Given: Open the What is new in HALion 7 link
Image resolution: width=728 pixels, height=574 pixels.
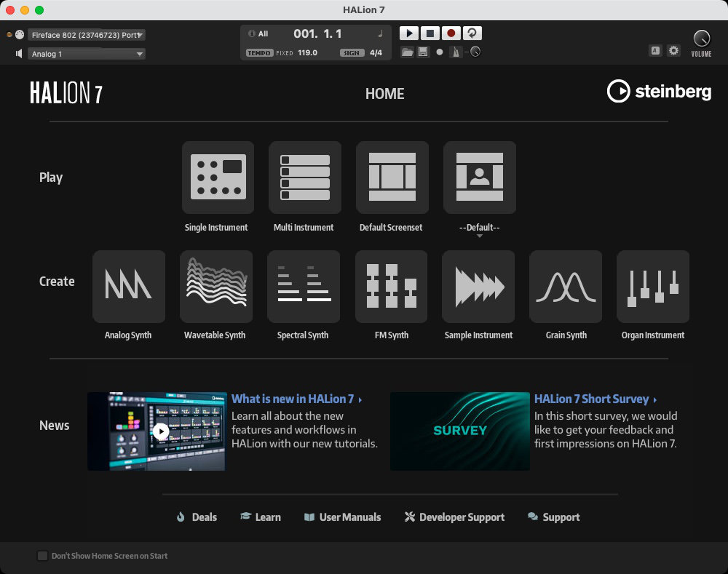Looking at the screenshot, I should tap(293, 399).
